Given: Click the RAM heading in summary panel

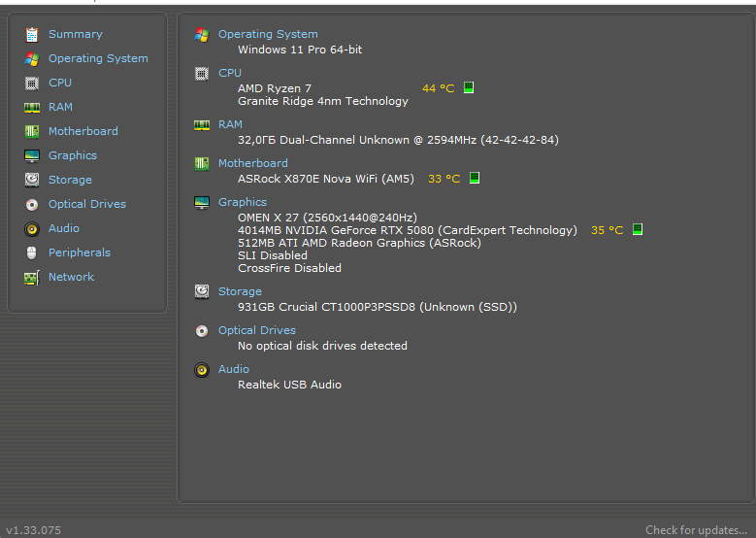Looking at the screenshot, I should (x=230, y=124).
